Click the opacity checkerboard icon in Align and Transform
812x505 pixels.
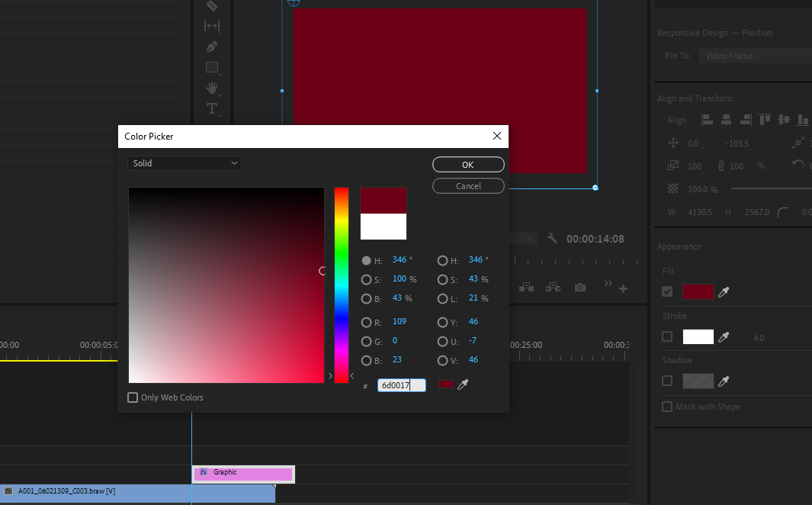[672, 188]
